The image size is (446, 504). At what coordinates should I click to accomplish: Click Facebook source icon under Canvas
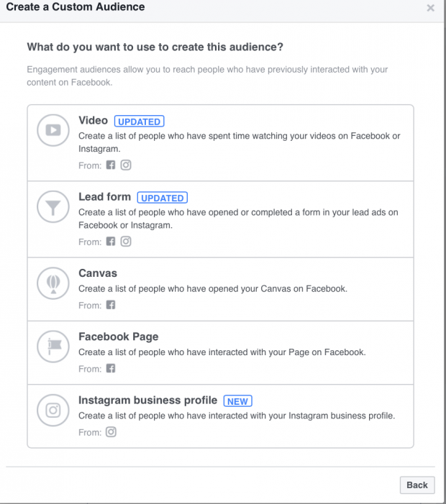click(x=111, y=305)
